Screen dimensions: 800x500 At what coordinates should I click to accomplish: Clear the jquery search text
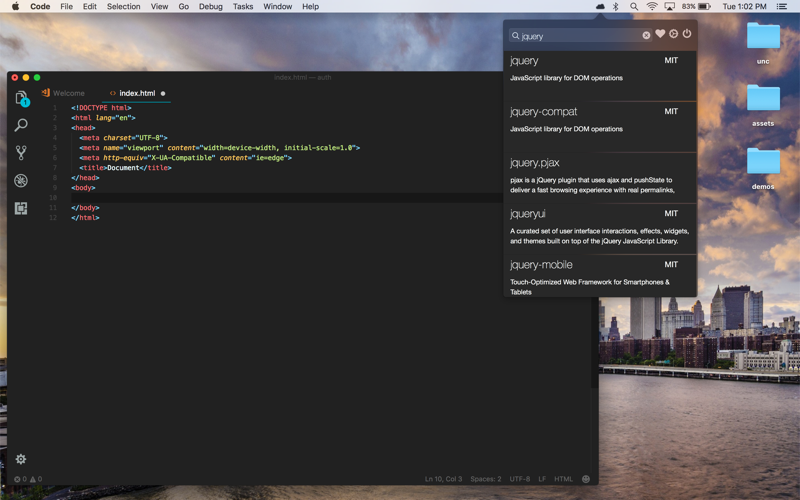click(x=646, y=36)
